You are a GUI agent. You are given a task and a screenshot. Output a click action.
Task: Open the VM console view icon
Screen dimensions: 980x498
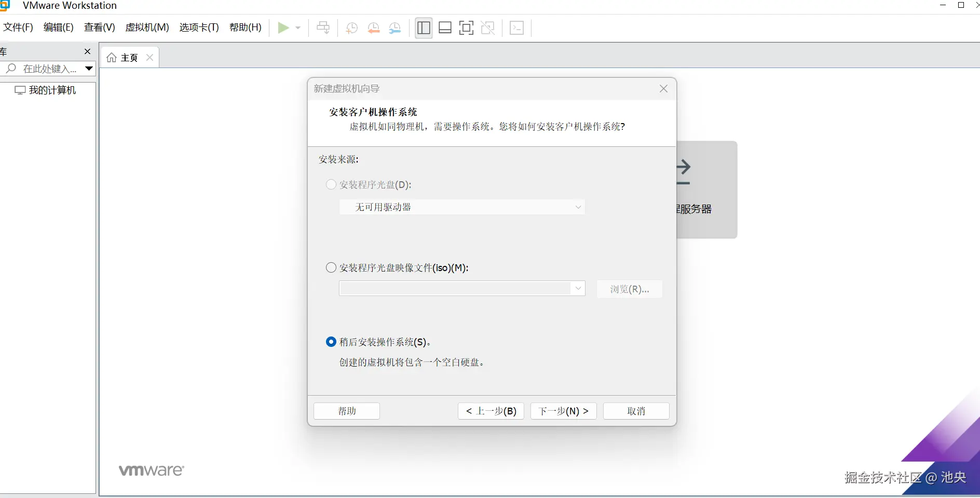tap(517, 28)
